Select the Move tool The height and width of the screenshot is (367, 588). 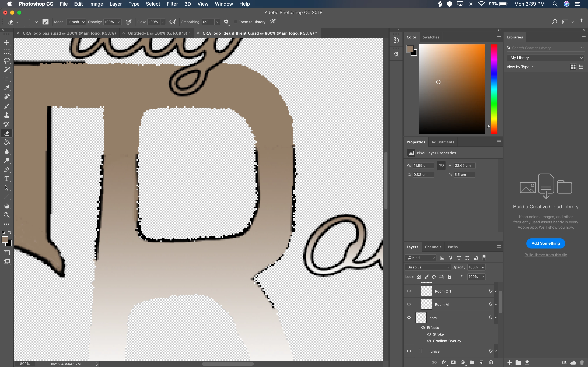[x=6, y=42]
